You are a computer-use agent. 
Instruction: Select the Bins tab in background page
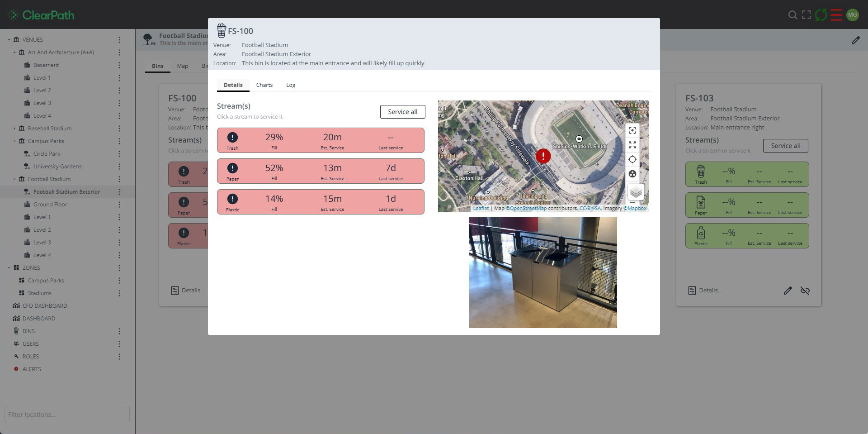158,66
